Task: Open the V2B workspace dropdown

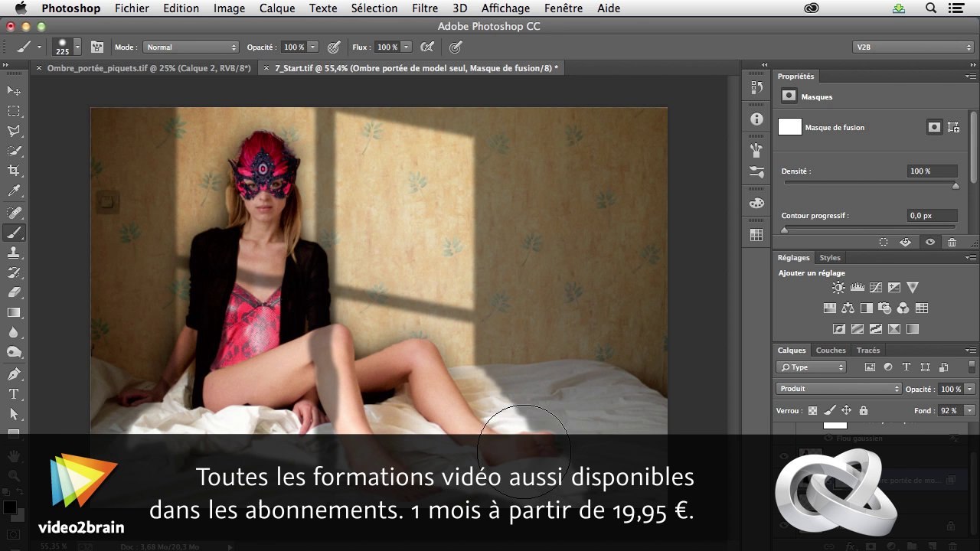Action: click(913, 47)
